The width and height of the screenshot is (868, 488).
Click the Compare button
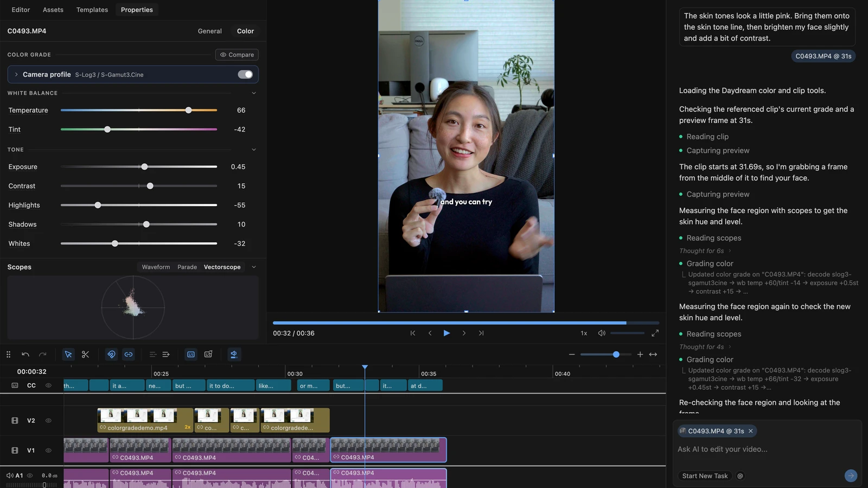(237, 55)
